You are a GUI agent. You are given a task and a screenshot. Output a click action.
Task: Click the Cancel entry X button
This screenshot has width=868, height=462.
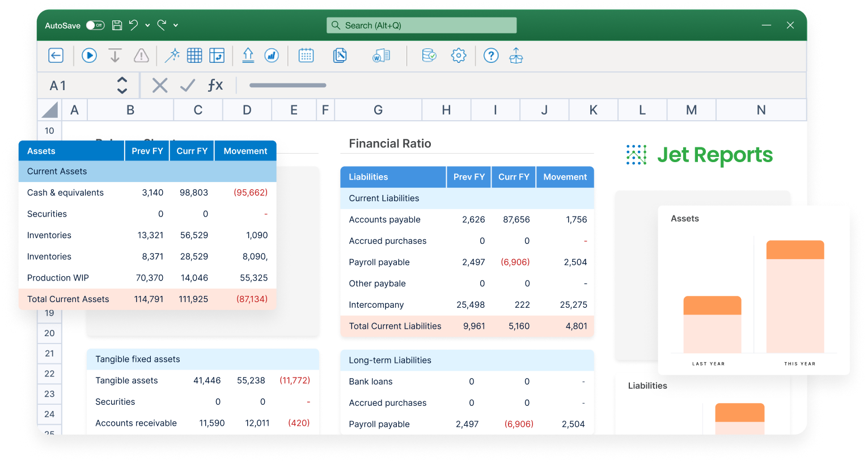160,85
